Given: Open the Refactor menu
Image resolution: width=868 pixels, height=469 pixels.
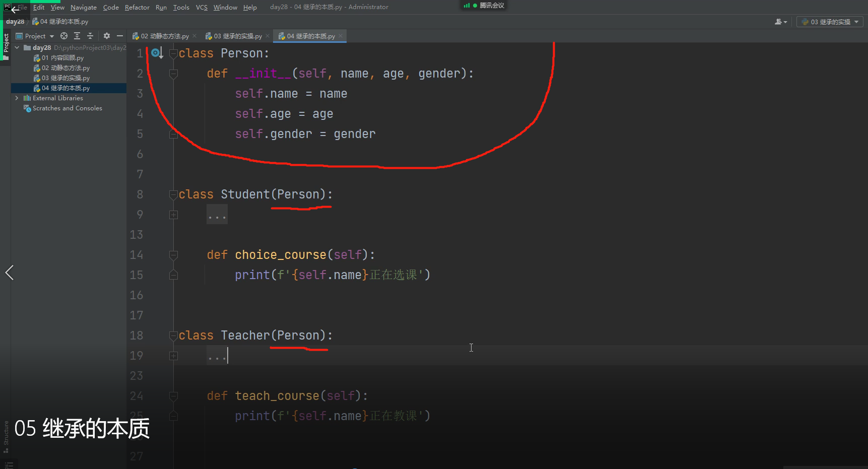Looking at the screenshot, I should point(137,7).
